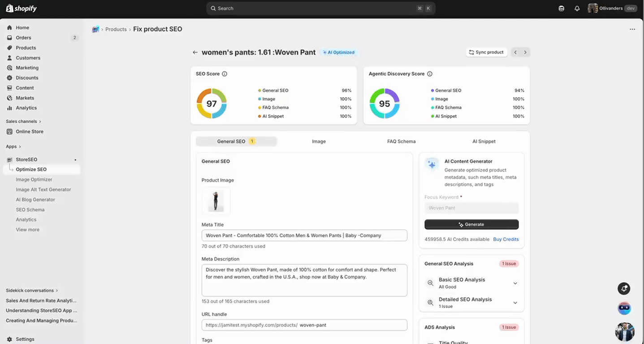
Task: Click the Sync product button
Action: (486, 52)
